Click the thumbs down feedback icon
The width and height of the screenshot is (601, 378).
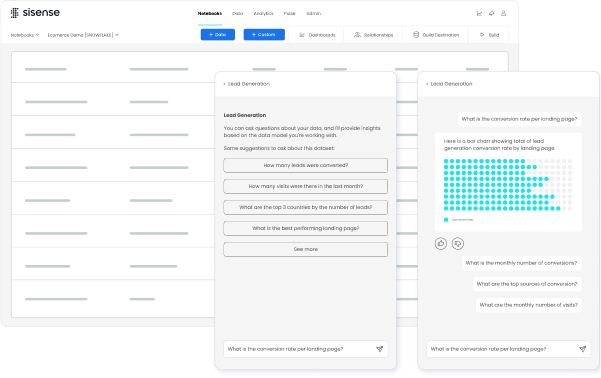458,243
